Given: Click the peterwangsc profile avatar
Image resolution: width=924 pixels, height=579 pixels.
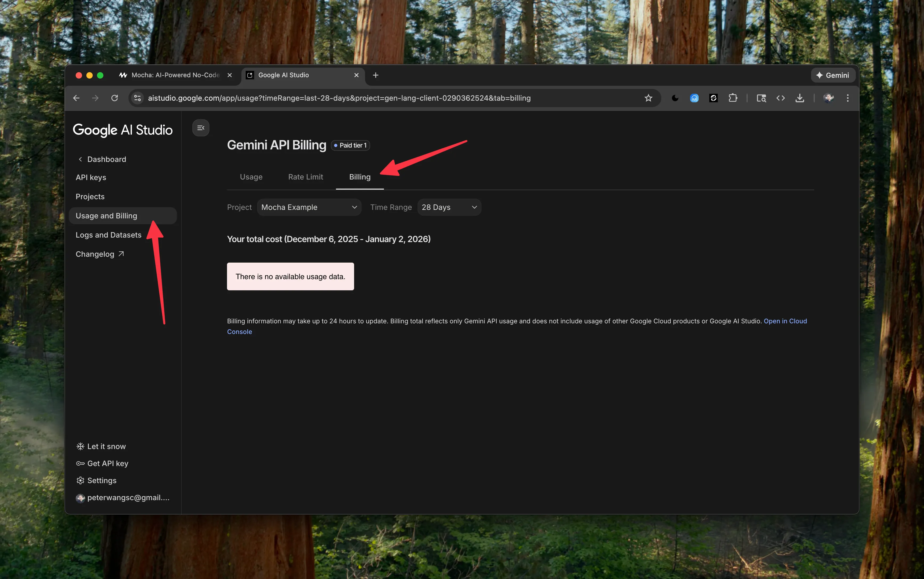Looking at the screenshot, I should pyautogui.click(x=829, y=98).
